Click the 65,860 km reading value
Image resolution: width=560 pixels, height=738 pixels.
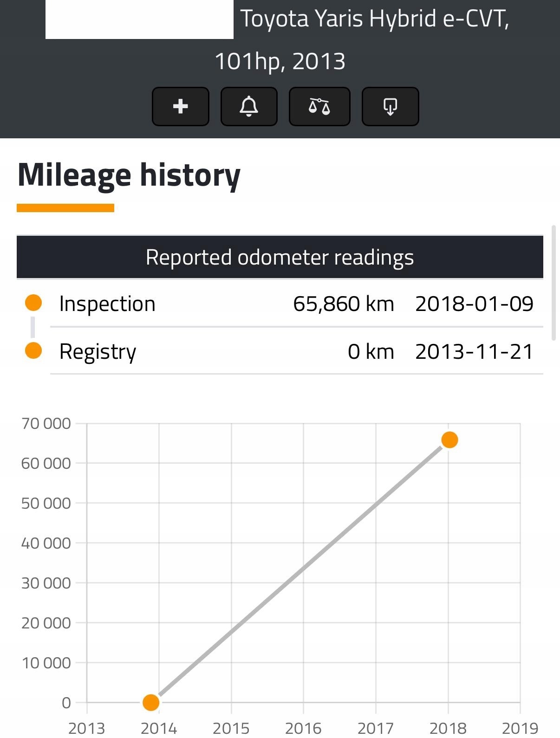[344, 304]
